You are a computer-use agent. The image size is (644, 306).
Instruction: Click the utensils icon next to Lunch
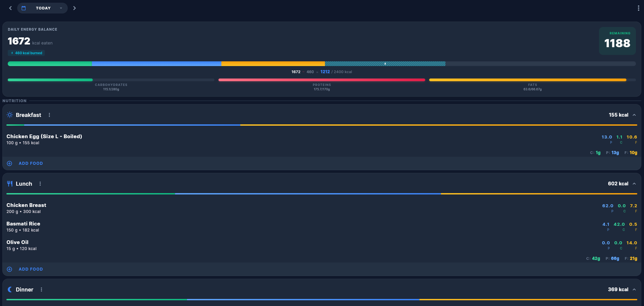pyautogui.click(x=10, y=183)
